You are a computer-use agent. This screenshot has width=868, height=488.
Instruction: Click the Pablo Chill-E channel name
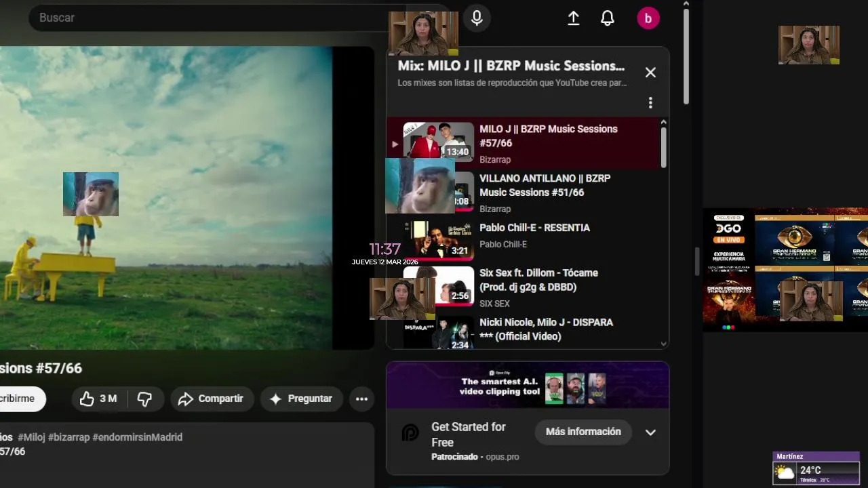click(x=503, y=245)
